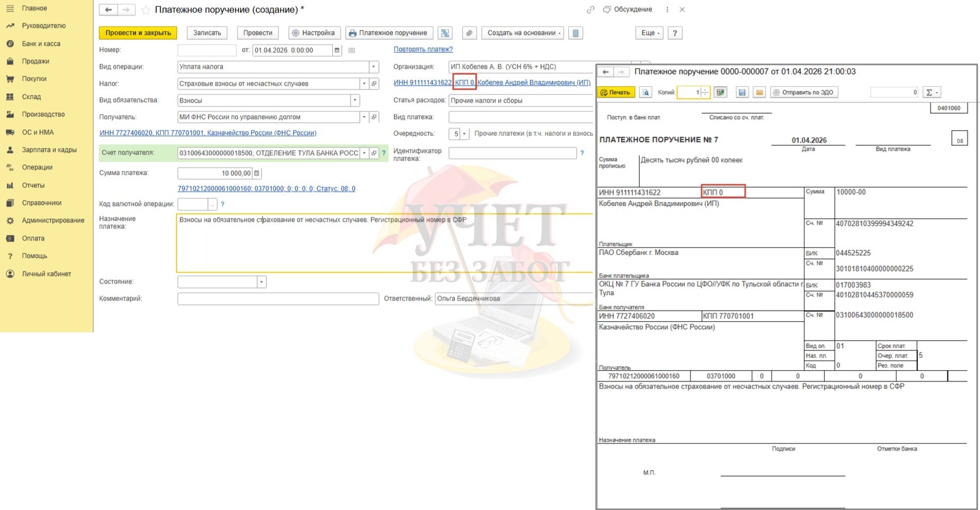This screenshot has height=510, width=980.
Task: Click the copies count stepper arrows
Action: coord(705,93)
